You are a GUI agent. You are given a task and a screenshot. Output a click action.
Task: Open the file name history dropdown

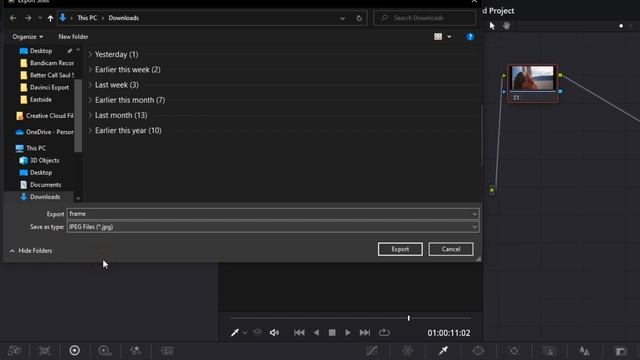point(474,214)
